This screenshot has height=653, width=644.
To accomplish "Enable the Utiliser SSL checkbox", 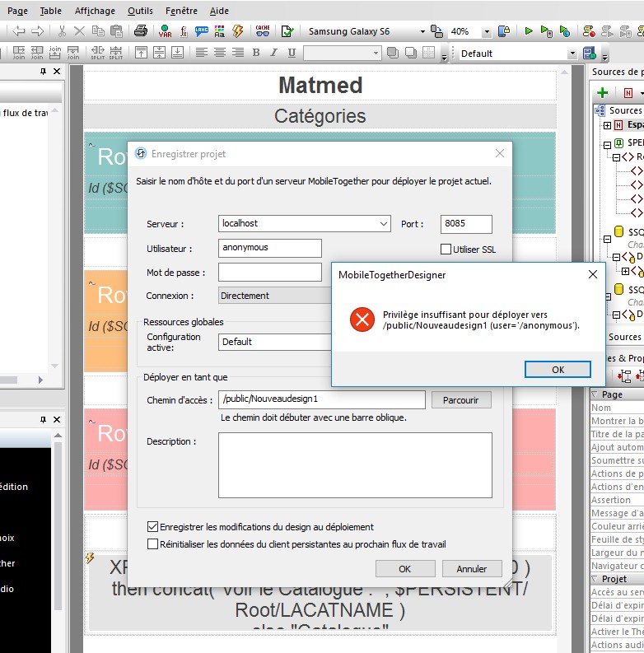I will pos(446,250).
